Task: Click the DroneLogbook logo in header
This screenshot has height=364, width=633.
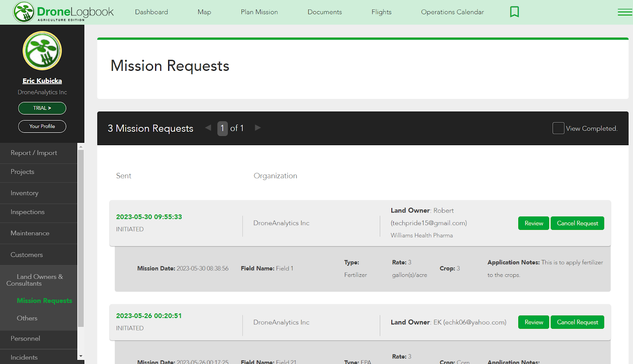Action: point(63,12)
